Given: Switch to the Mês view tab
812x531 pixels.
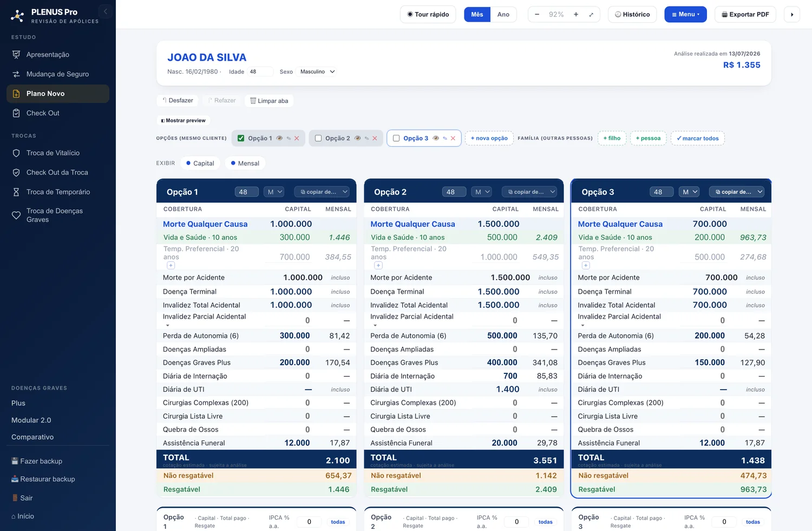Looking at the screenshot, I should point(477,15).
